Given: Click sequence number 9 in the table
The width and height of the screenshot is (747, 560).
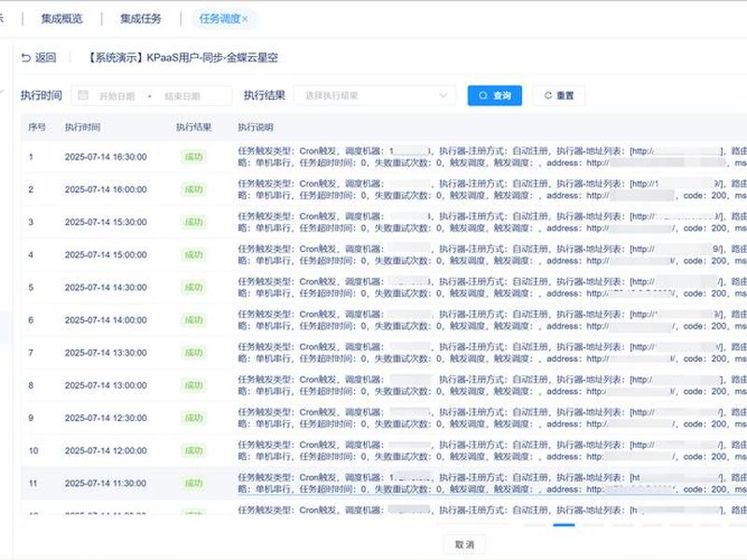Looking at the screenshot, I should pos(31,417).
